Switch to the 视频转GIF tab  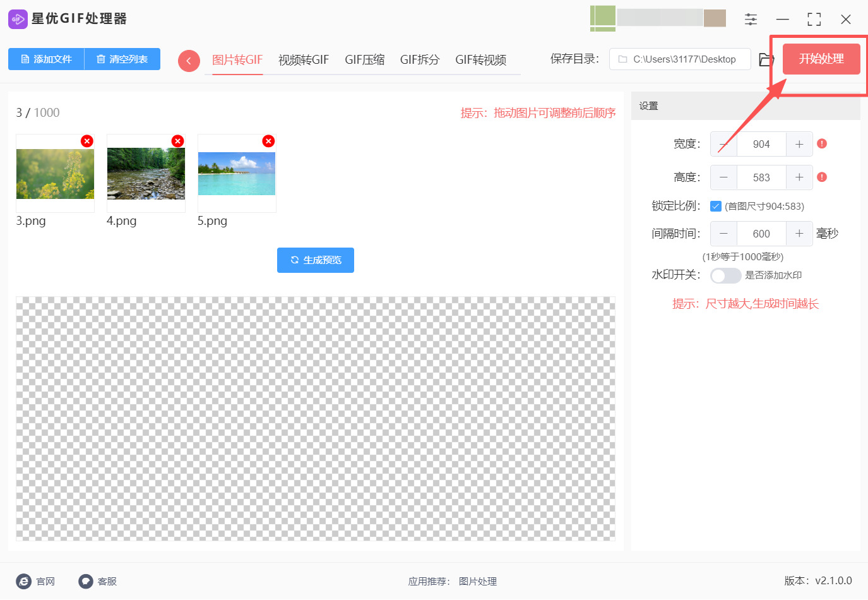[x=304, y=60]
